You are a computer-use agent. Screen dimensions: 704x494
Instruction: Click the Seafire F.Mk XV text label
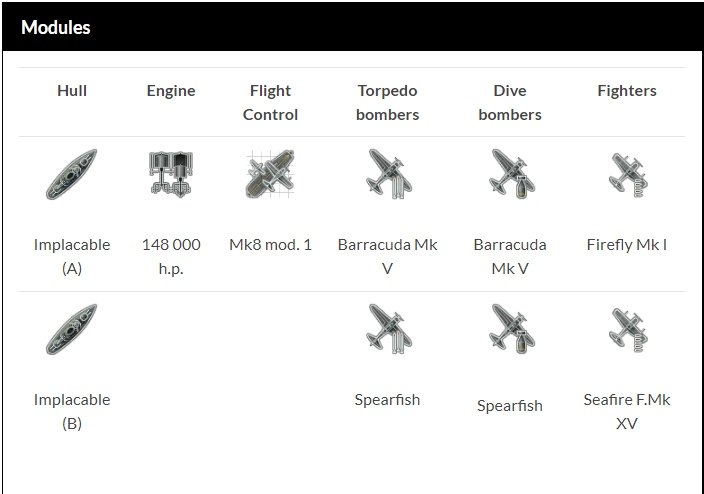tap(627, 411)
